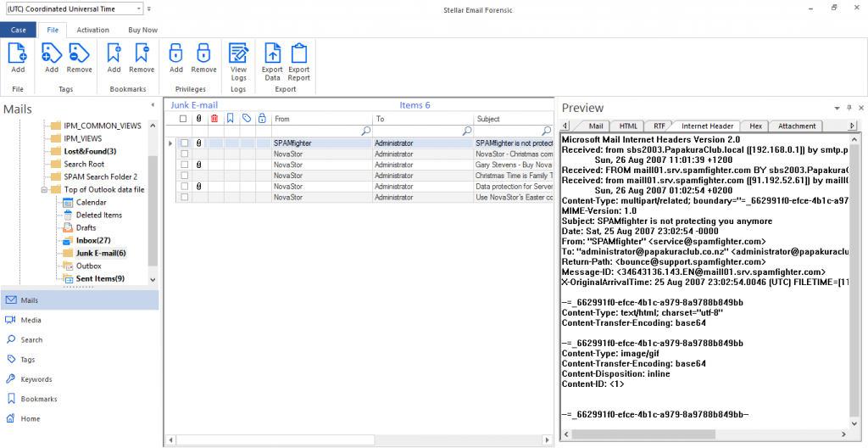Click the search icon in the Subject filter
The height and width of the screenshot is (448, 868).
point(547,131)
